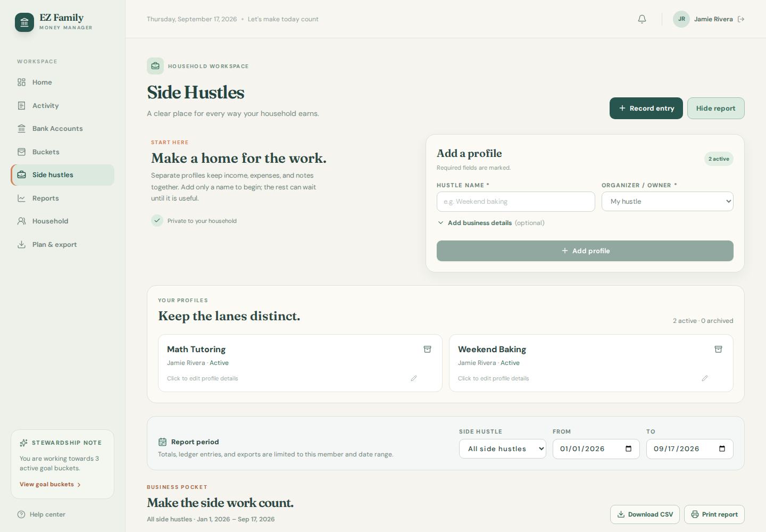Archive the Math Tutoring profile
The height and width of the screenshot is (532, 766).
pos(427,350)
